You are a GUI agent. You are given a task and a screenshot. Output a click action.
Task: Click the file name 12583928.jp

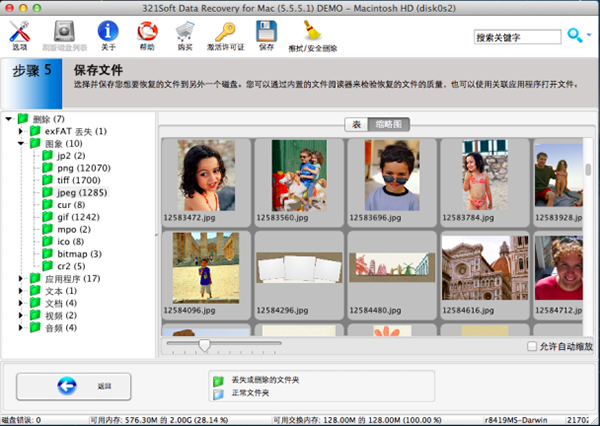(559, 217)
